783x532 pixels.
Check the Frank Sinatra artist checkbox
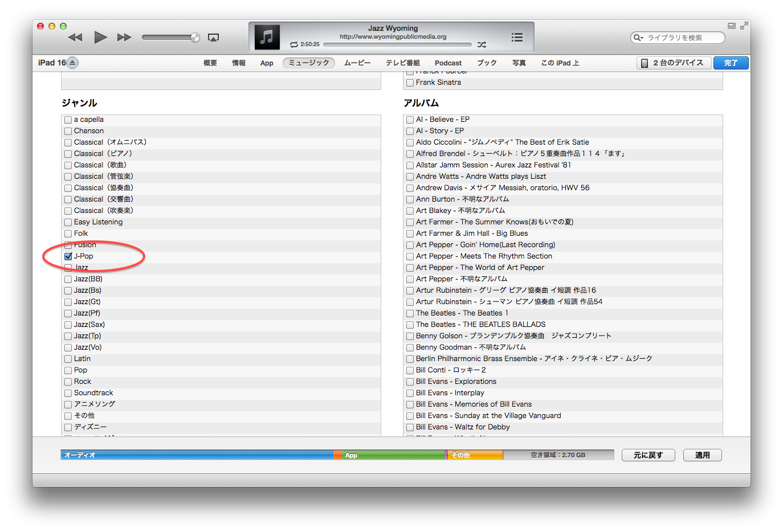click(x=410, y=83)
